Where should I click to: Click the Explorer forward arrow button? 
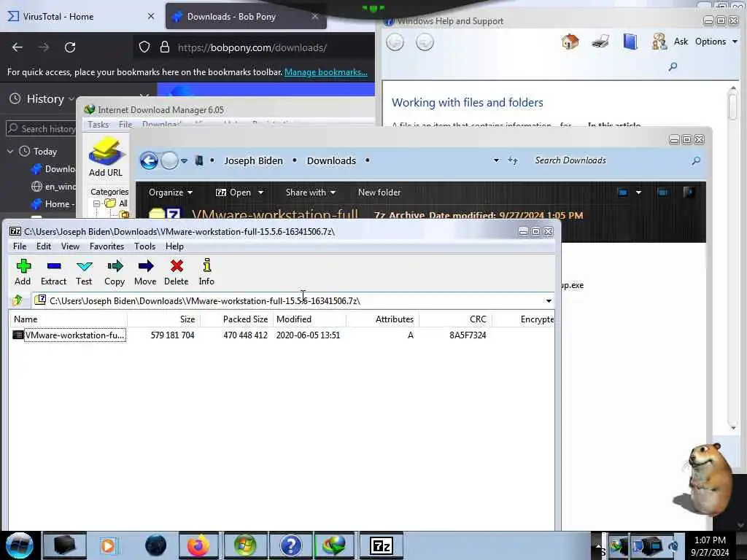click(169, 160)
